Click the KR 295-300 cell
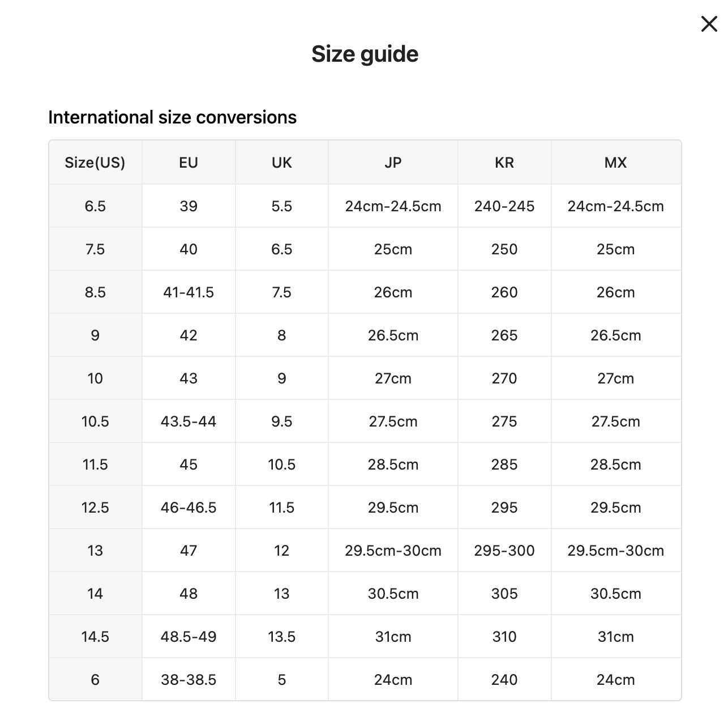Viewport: 728px width, 716px height. pos(504,551)
